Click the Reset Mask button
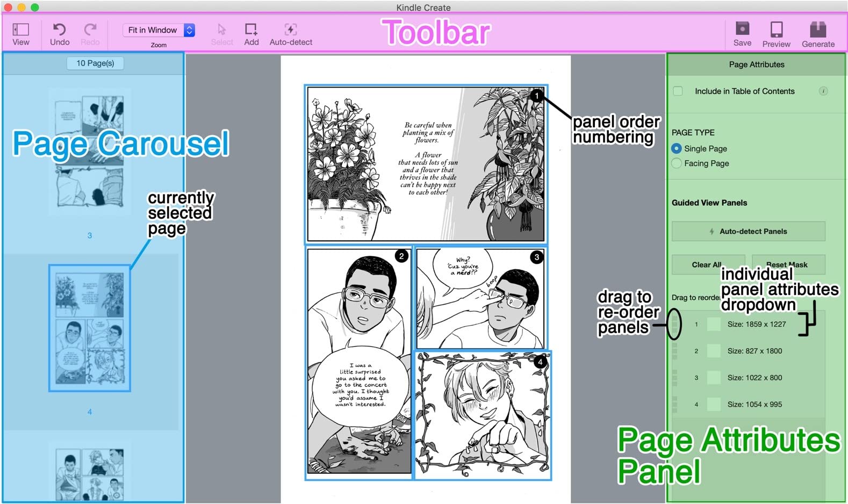Viewport: 848px width, 504px height. click(788, 264)
